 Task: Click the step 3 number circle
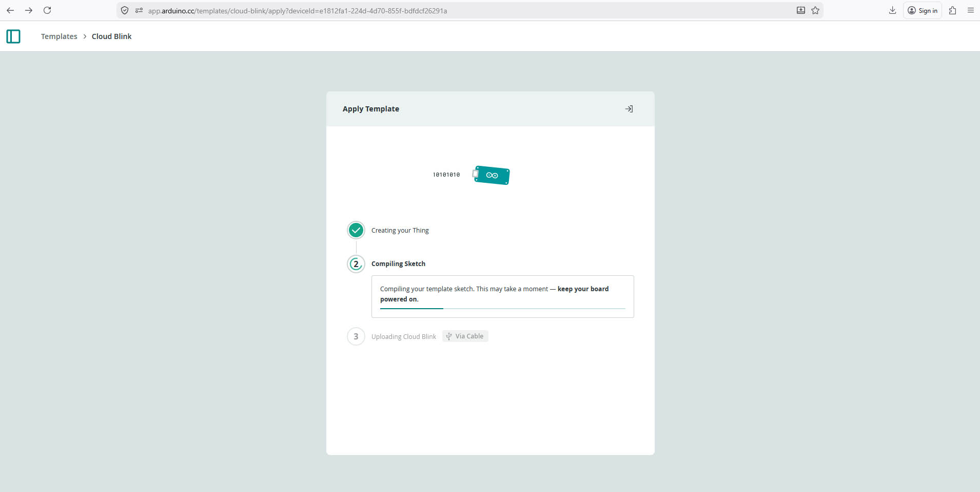pos(356,336)
